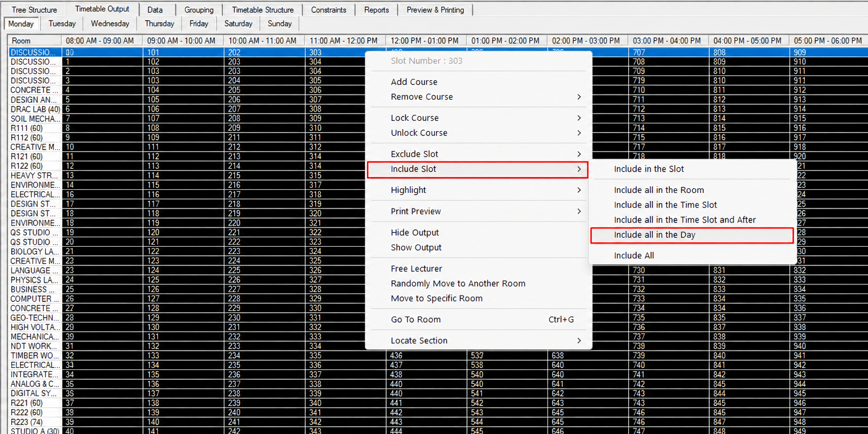
Task: Select the TIMBER WO... room row
Action: 35,356
